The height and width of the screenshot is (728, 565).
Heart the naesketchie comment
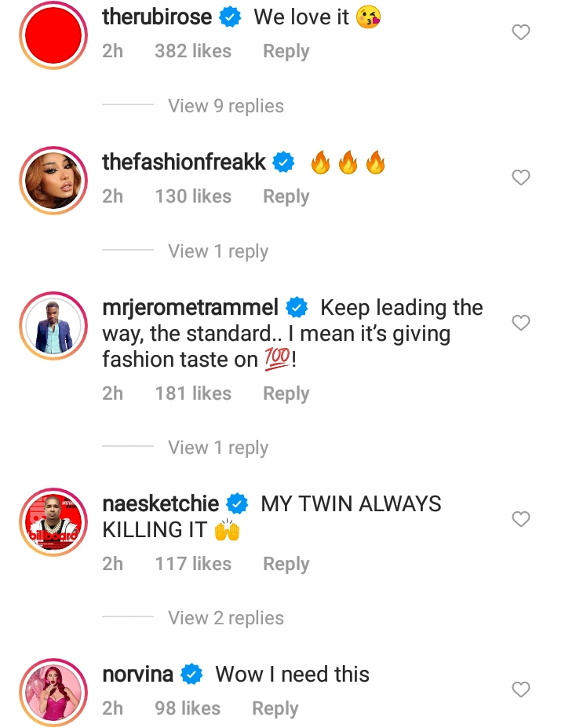coord(521,519)
